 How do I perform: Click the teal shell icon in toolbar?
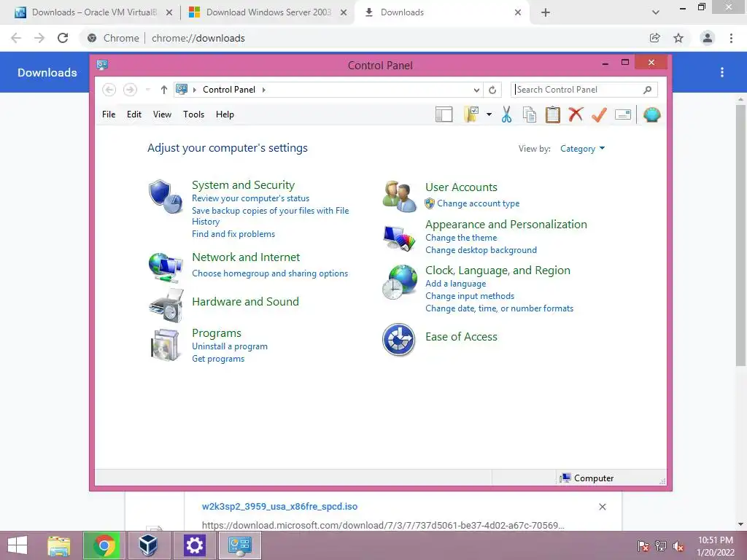(651, 114)
